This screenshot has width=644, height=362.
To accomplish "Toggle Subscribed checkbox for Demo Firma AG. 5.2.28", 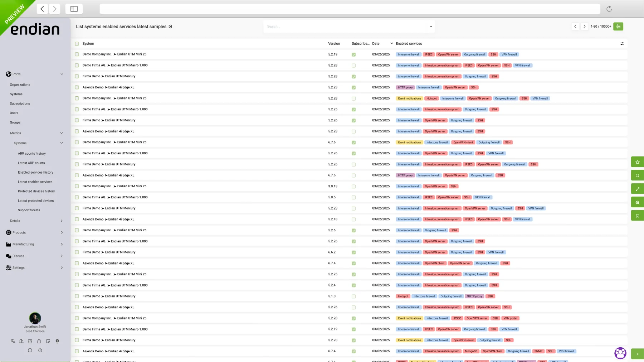I will pyautogui.click(x=353, y=66).
